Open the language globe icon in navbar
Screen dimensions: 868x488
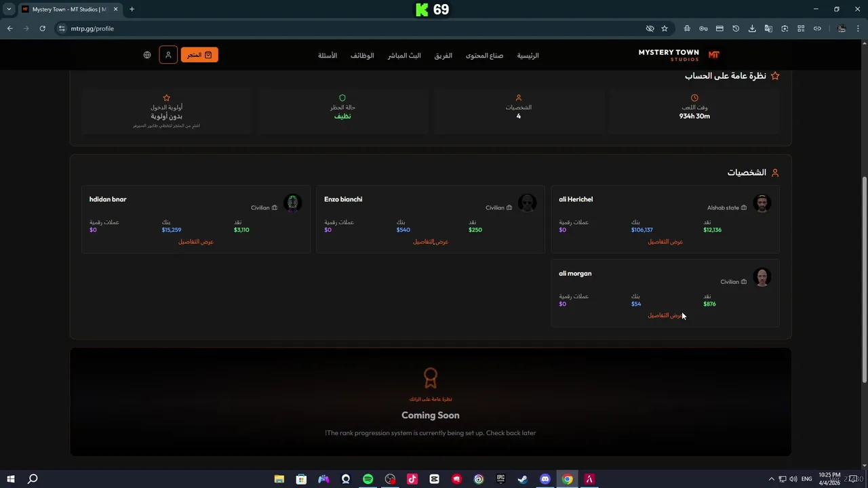coord(147,55)
